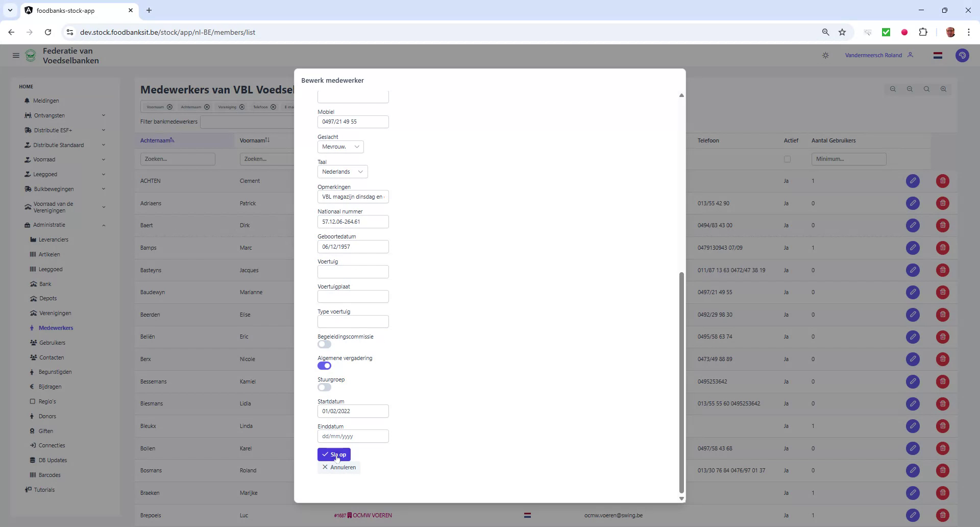Disable the Algemene vergadering toggle
This screenshot has height=527, width=980.
point(324,365)
